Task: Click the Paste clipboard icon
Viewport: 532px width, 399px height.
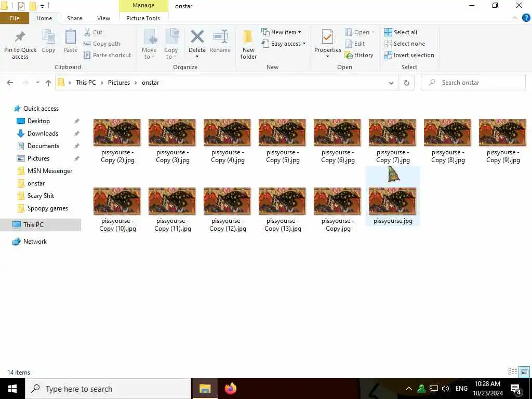Action: coord(70,37)
